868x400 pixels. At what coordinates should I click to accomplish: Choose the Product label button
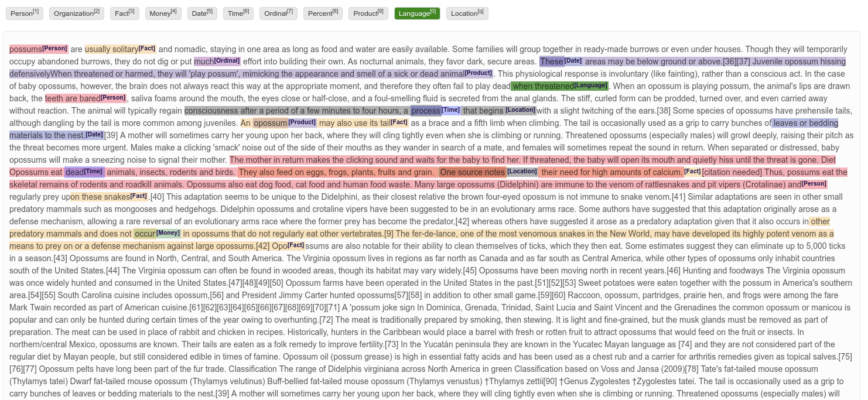(x=368, y=13)
